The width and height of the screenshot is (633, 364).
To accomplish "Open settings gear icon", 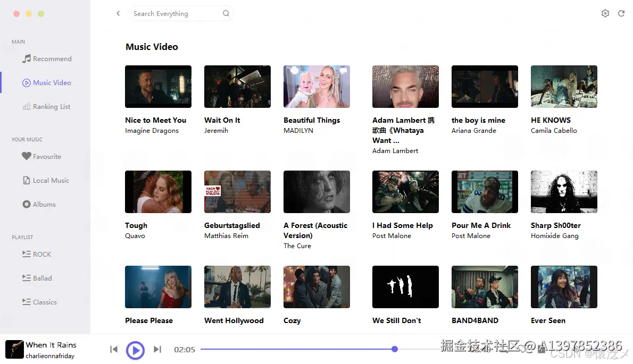I will (x=605, y=13).
